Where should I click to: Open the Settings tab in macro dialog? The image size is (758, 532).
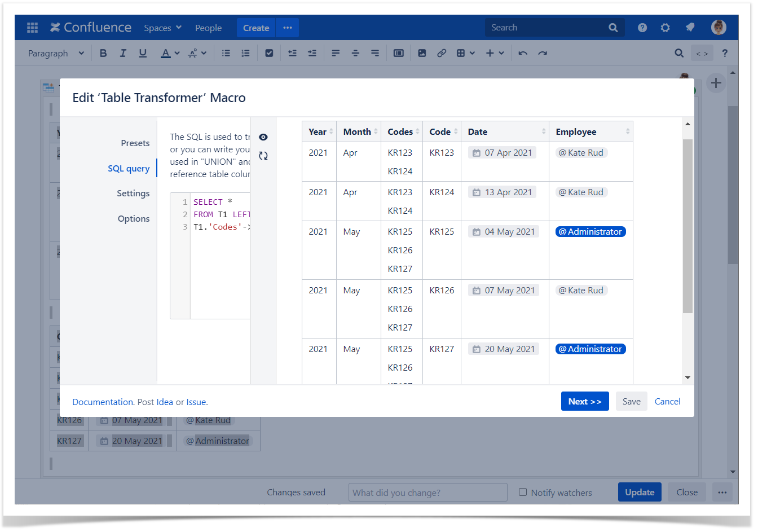point(133,194)
